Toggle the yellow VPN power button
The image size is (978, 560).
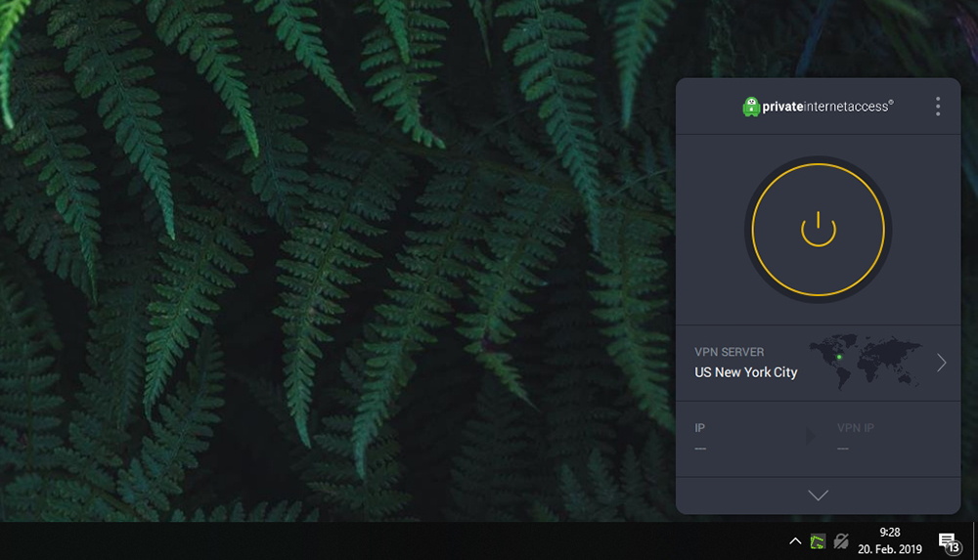click(x=818, y=230)
